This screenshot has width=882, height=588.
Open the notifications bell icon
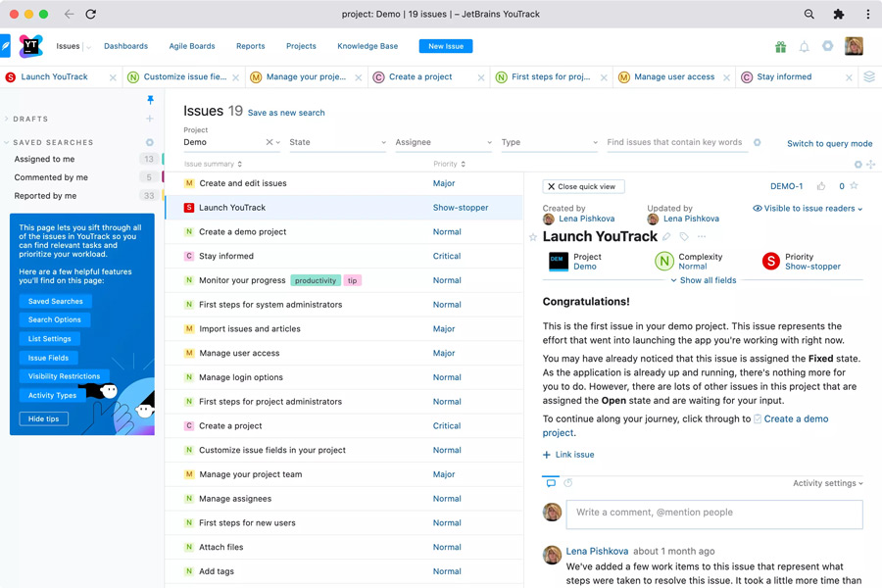(x=805, y=47)
